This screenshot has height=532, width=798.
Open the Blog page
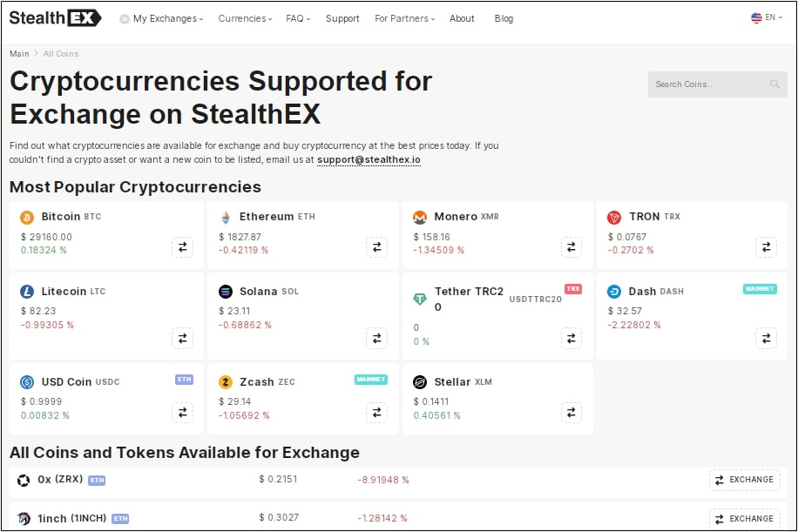click(504, 18)
